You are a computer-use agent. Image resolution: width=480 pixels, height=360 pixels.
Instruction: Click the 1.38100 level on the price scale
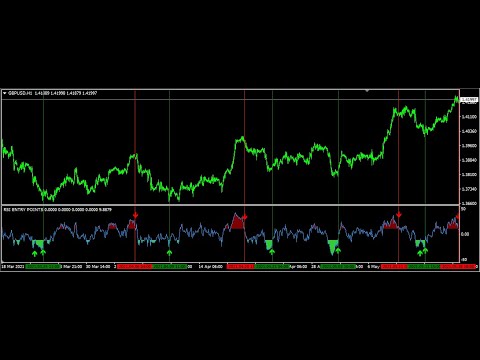tap(468, 174)
